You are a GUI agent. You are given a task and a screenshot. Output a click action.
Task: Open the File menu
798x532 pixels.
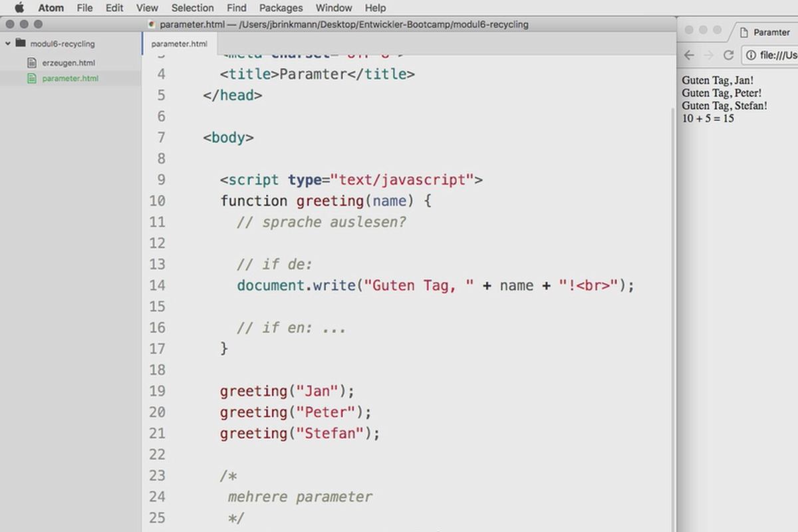(x=84, y=8)
